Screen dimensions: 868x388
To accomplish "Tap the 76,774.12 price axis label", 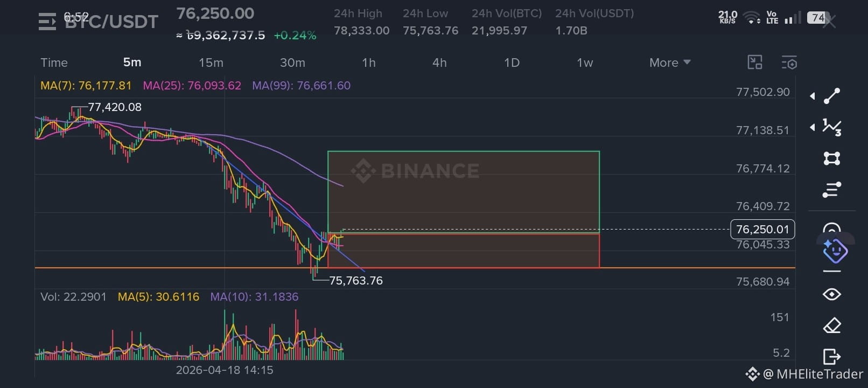I will click(x=763, y=169).
